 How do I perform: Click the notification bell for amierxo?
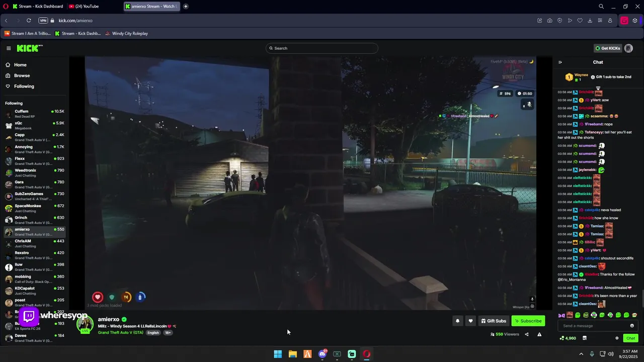point(457,321)
